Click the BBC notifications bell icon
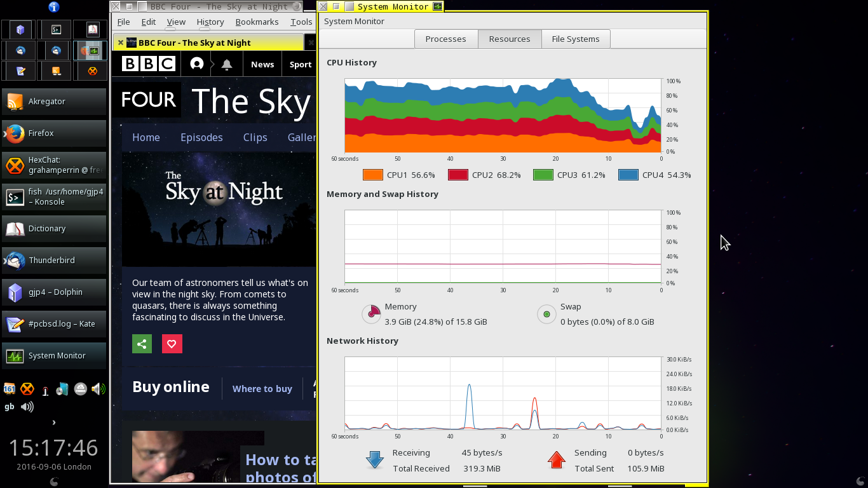This screenshot has width=868, height=488. (227, 64)
